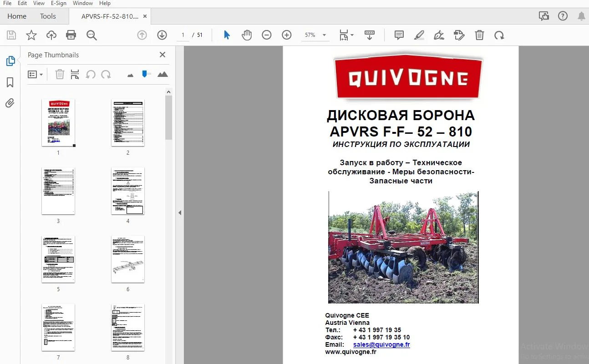Show the Attachments paperclip panel
Image resolution: width=589 pixels, height=364 pixels.
(10, 103)
